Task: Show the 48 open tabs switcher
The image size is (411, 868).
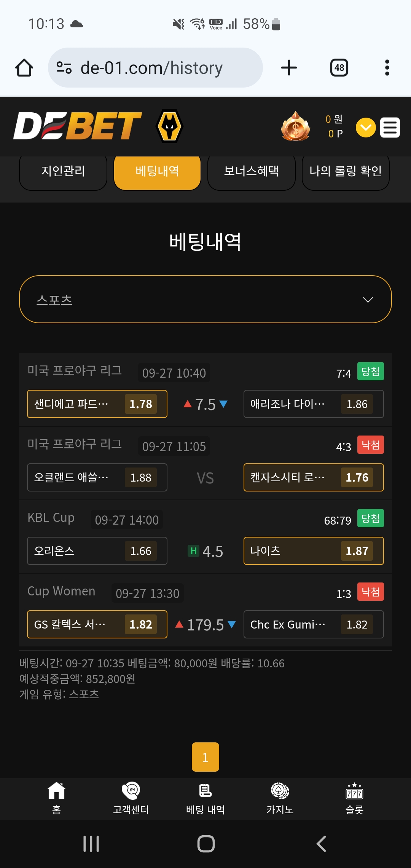Action: pos(339,68)
